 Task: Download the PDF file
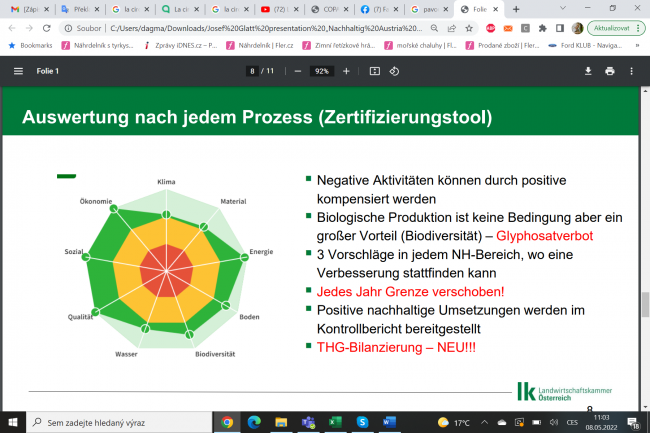click(588, 71)
